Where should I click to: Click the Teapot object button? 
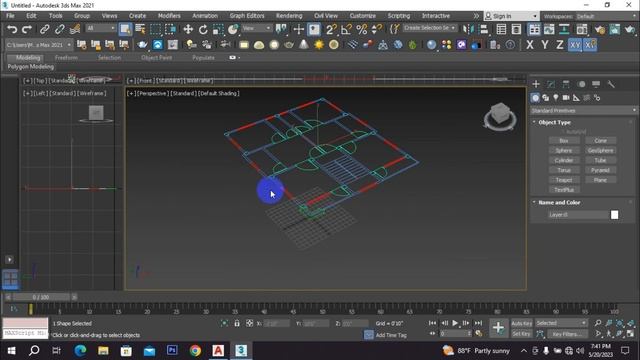click(x=564, y=180)
